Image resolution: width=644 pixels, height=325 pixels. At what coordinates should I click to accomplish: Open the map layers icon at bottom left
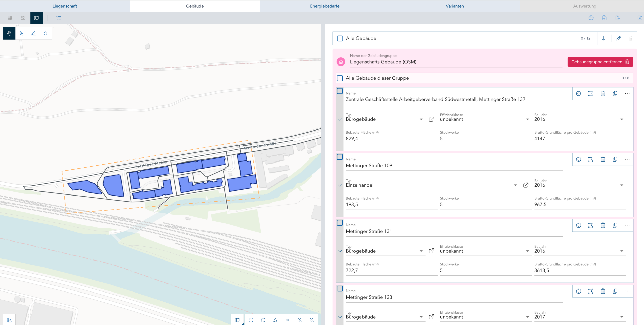tap(9, 320)
